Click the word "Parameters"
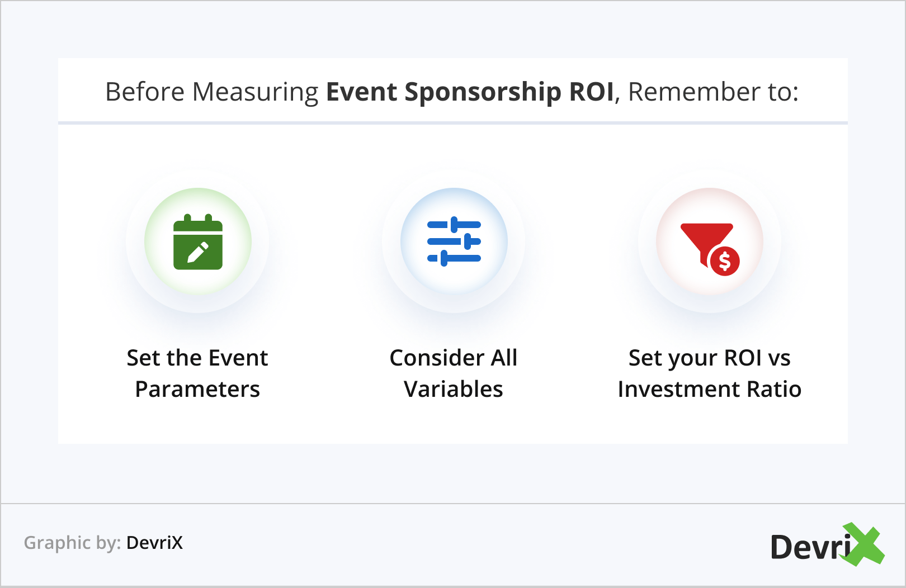This screenshot has width=906, height=588. (x=197, y=389)
